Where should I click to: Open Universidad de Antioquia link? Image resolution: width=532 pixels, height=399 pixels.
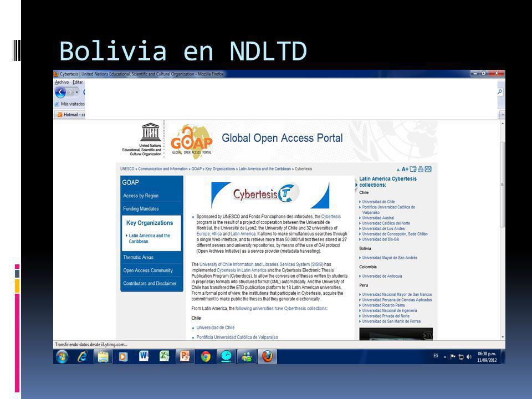[x=382, y=276]
